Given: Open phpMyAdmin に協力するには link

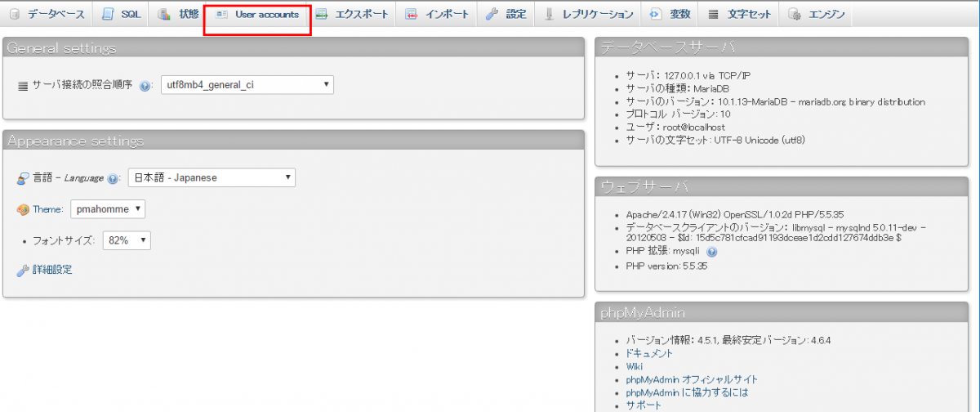Looking at the screenshot, I should [687, 392].
